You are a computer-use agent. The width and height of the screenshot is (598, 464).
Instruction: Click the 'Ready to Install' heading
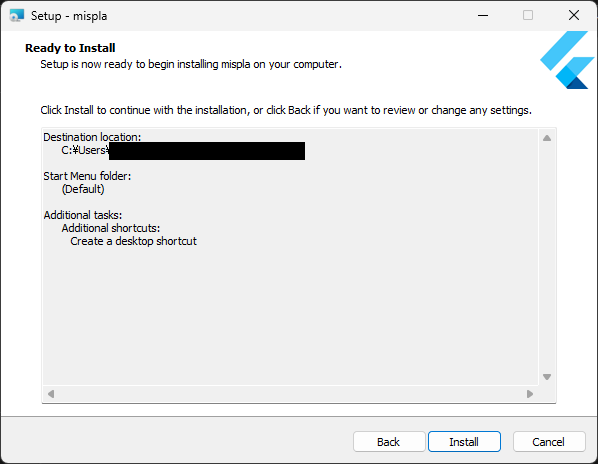coord(70,48)
